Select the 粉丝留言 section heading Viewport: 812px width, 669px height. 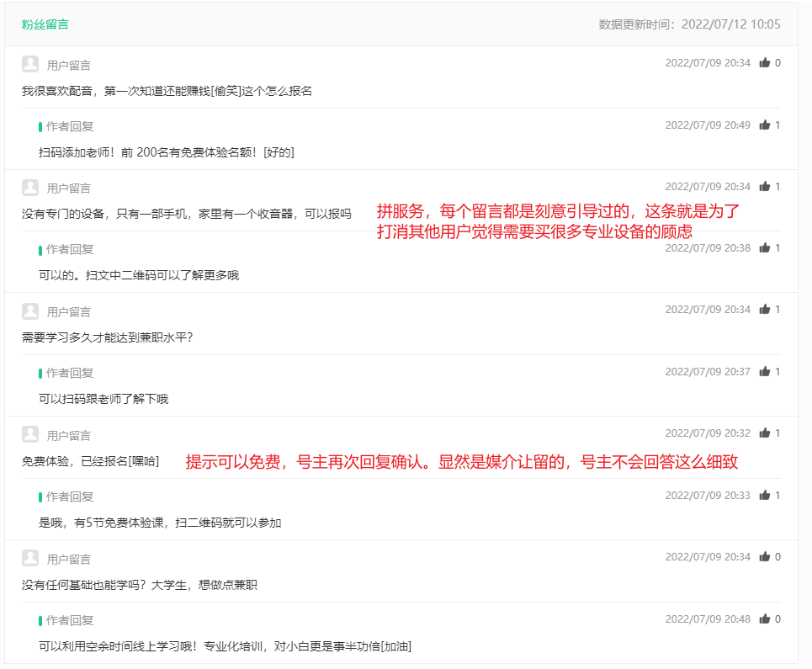tap(45, 24)
